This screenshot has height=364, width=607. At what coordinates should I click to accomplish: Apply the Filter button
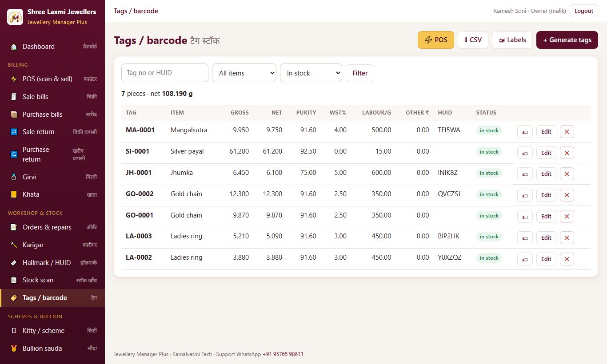click(x=360, y=73)
